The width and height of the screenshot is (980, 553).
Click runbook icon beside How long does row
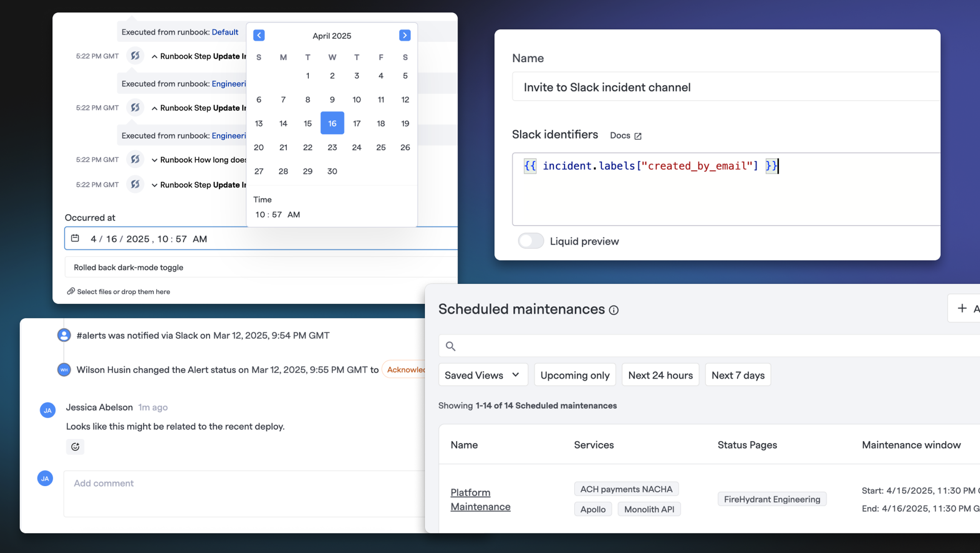click(x=135, y=159)
